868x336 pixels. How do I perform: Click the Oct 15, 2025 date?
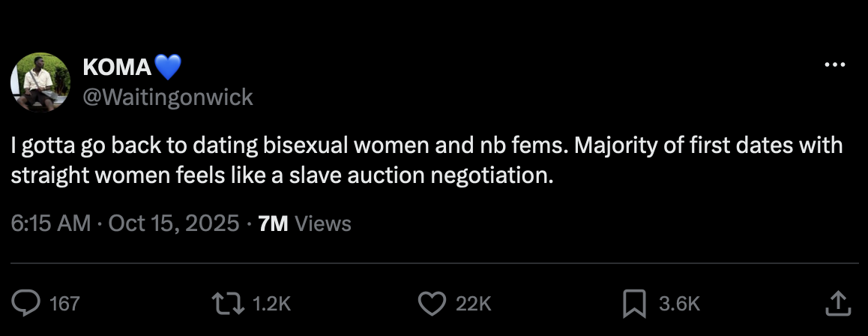pos(174,223)
